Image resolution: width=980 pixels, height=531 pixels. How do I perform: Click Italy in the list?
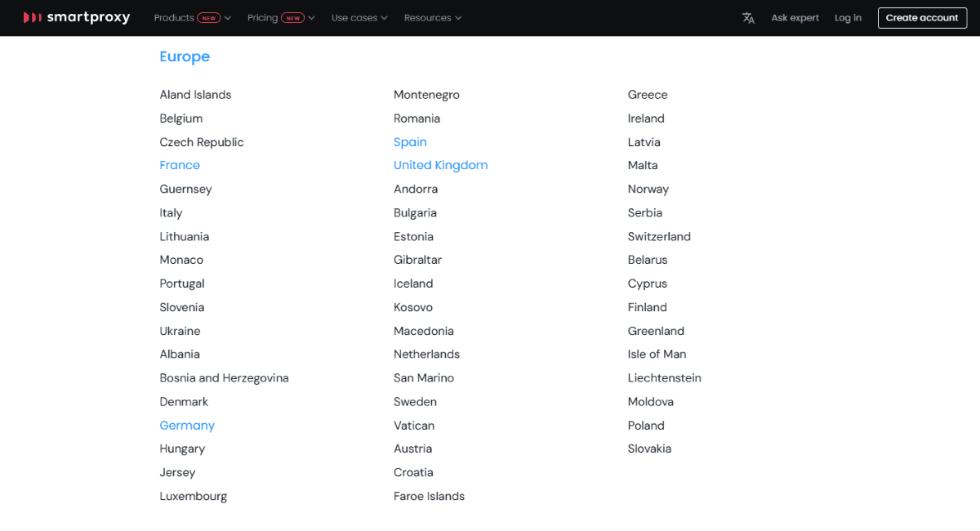pos(171,212)
